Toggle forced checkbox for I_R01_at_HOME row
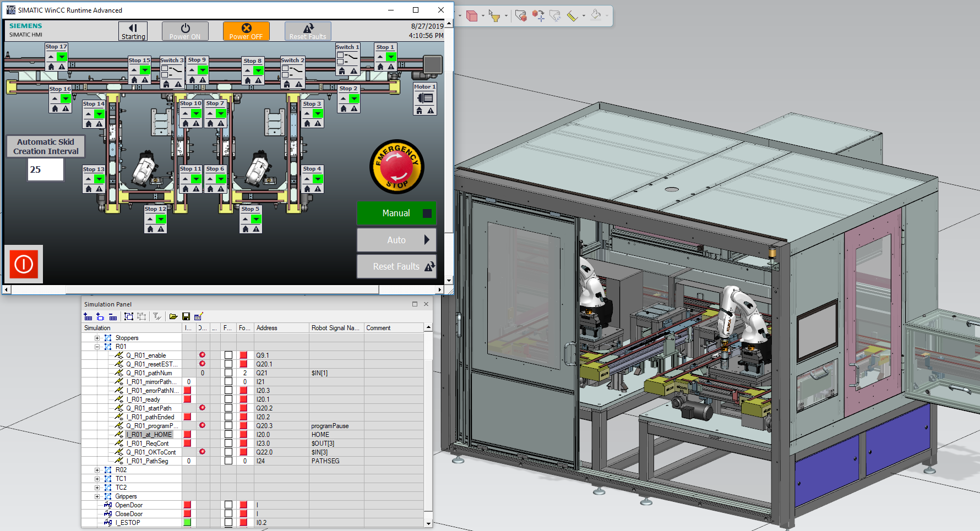 click(x=228, y=435)
